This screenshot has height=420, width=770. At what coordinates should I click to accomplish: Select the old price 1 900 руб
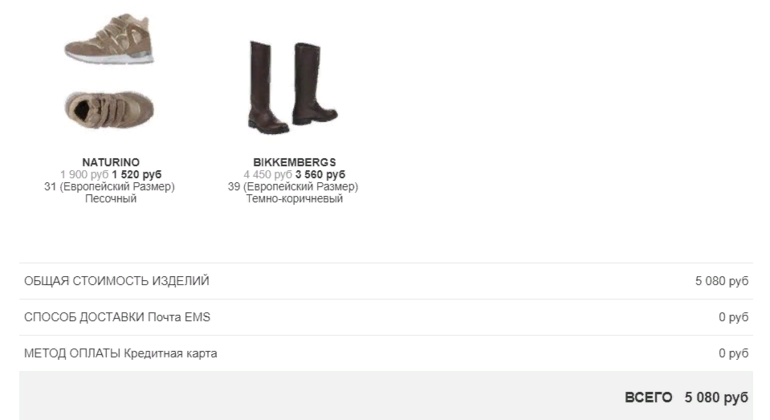84,174
